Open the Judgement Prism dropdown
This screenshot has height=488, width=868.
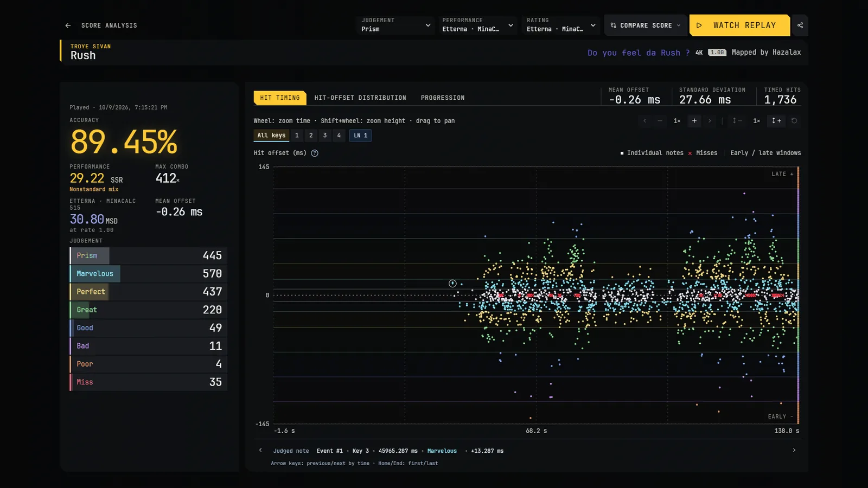coord(396,25)
